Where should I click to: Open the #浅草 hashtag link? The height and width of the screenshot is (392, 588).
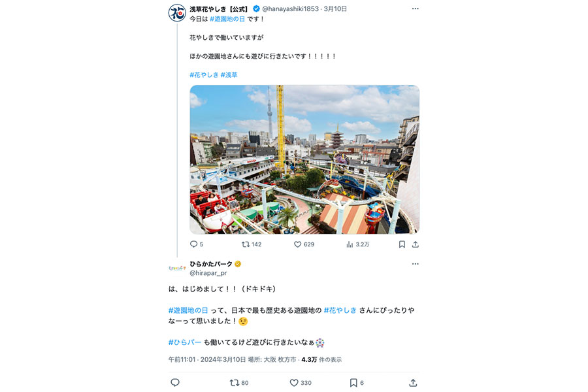coord(229,74)
